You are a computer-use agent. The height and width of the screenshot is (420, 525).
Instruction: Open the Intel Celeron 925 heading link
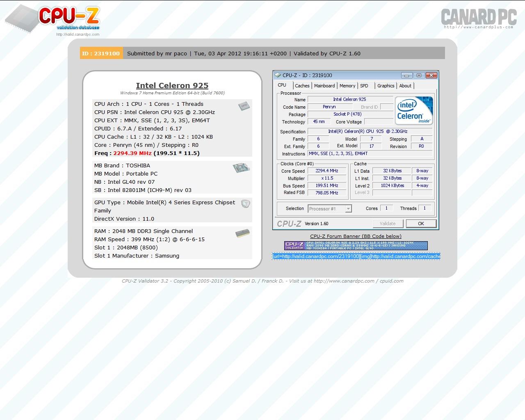pos(172,85)
